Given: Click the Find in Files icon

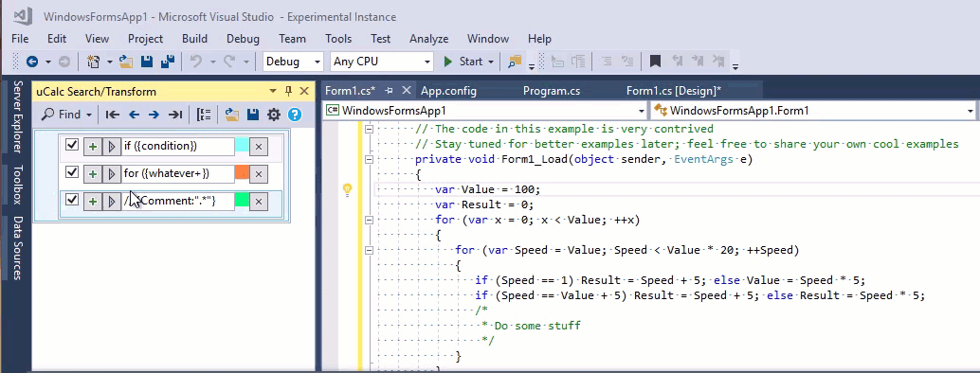Looking at the screenshot, I should 515,62.
